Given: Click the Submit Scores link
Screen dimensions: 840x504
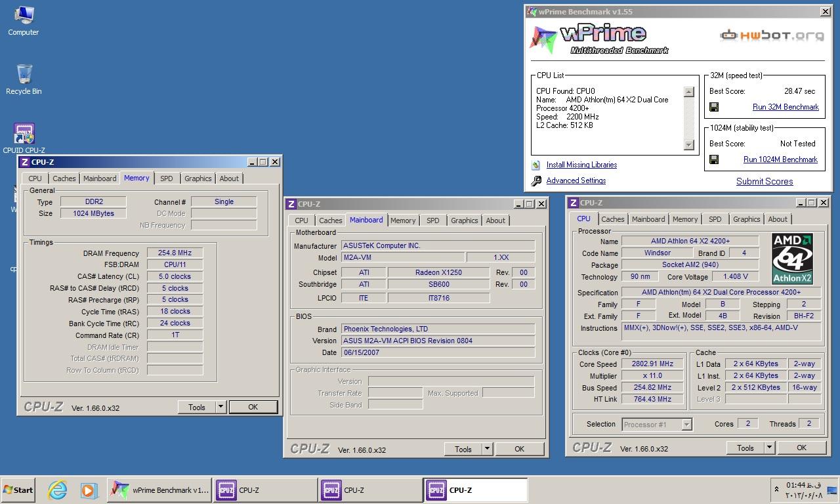Looking at the screenshot, I should (x=765, y=181).
